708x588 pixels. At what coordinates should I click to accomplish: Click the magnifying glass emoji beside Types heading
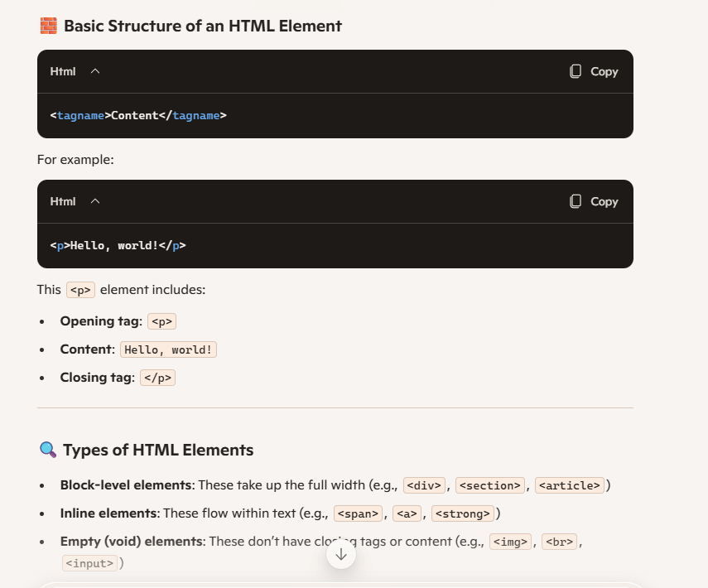[x=48, y=450]
